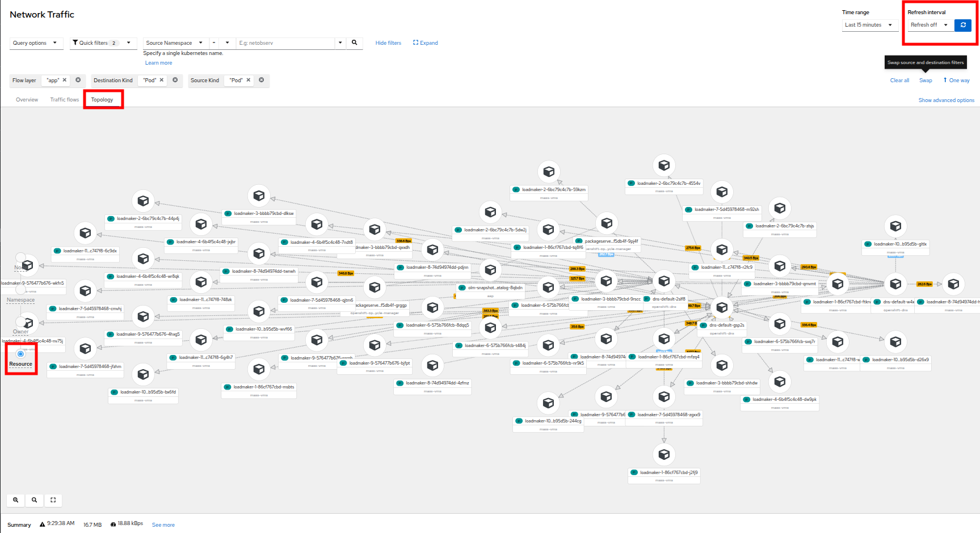
Task: Select the Topology tab
Action: click(x=102, y=100)
